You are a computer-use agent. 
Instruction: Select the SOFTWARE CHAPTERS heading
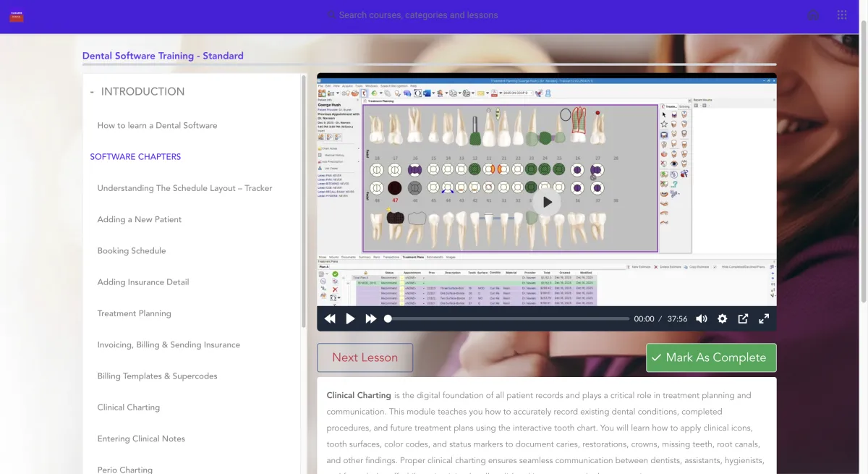click(x=135, y=156)
